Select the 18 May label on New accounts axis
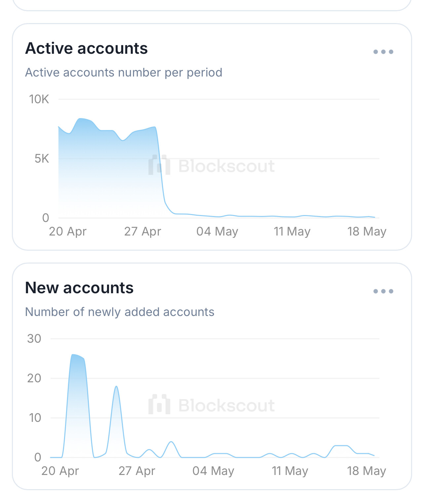Image resolution: width=424 pixels, height=504 pixels. (366, 471)
